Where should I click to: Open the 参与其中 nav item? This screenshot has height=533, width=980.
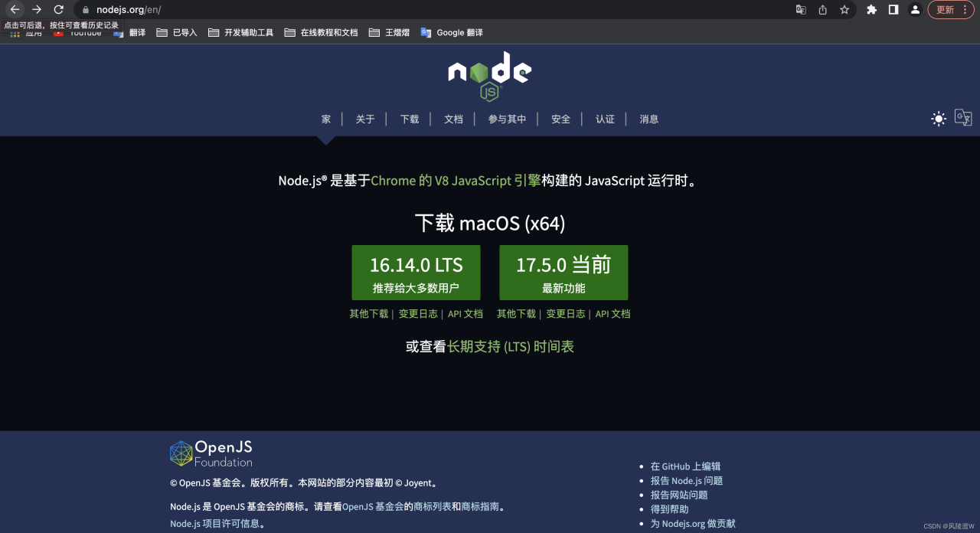[x=508, y=119]
